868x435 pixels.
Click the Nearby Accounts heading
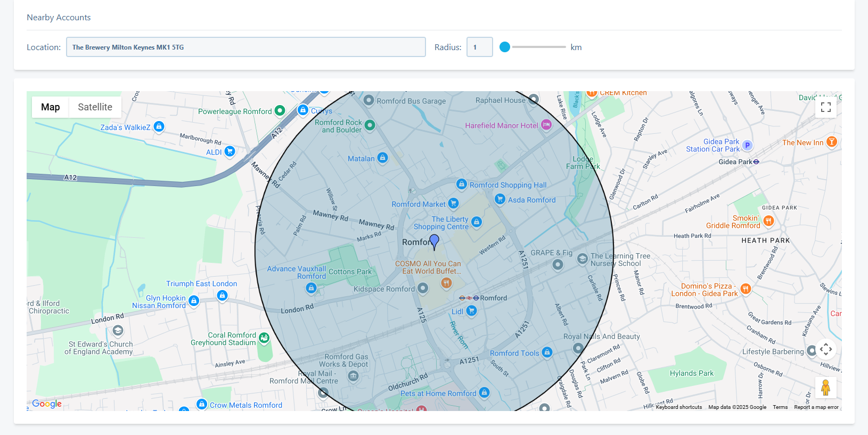(x=59, y=18)
